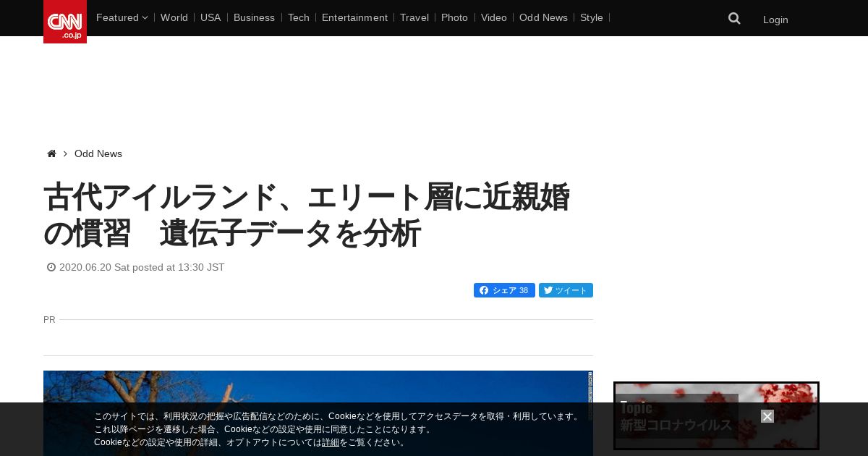The height and width of the screenshot is (456, 868).
Task: Open the World section
Action: 174,17
